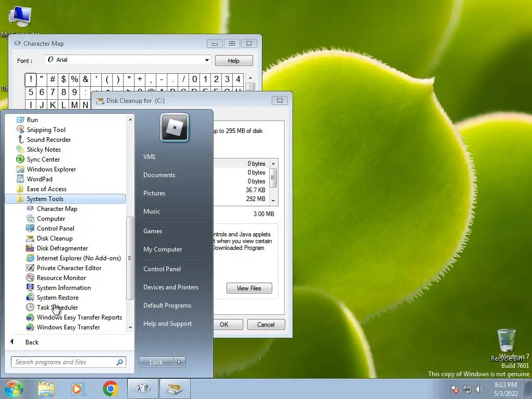The image size is (532, 399).
Task: Open Pictures from Start menu
Action: (154, 193)
